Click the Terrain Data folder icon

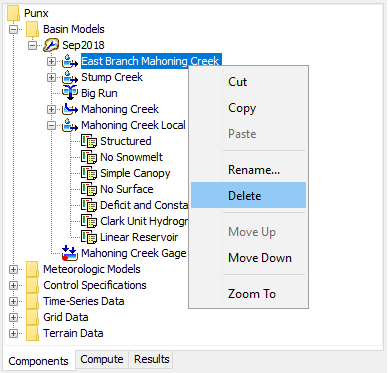coord(32,333)
